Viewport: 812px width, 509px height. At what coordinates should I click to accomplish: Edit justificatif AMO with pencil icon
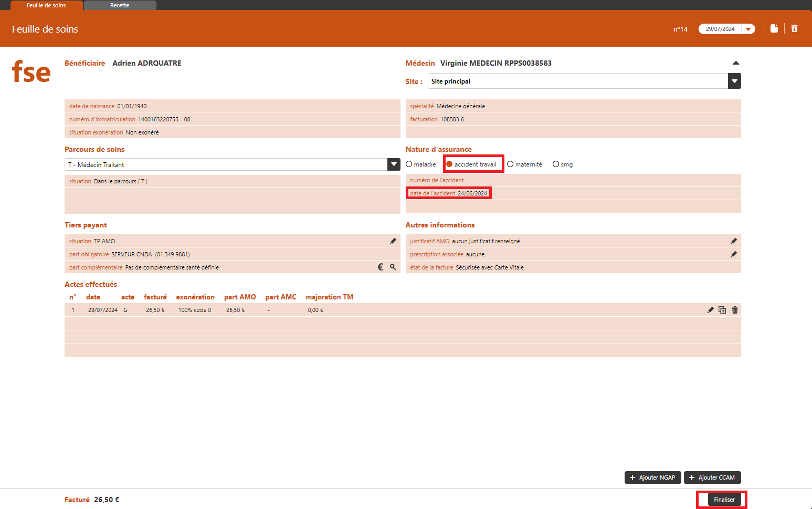coord(733,241)
